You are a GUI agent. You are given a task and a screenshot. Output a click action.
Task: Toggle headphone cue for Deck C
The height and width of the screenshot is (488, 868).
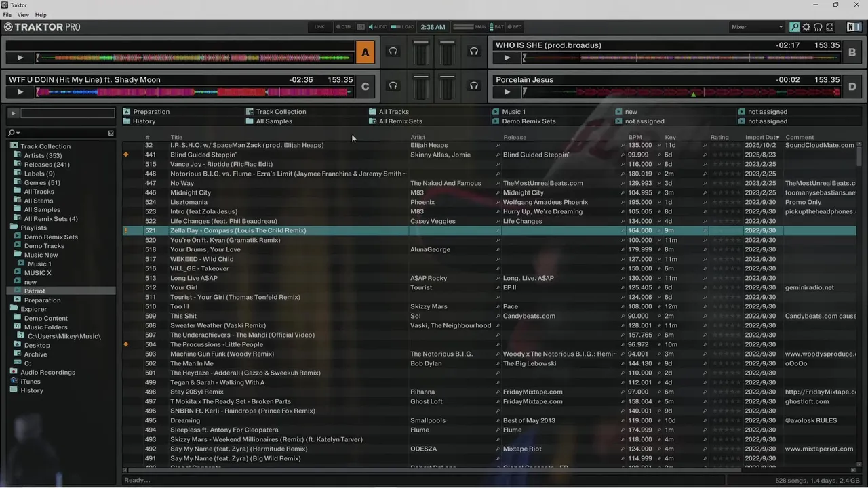point(393,85)
